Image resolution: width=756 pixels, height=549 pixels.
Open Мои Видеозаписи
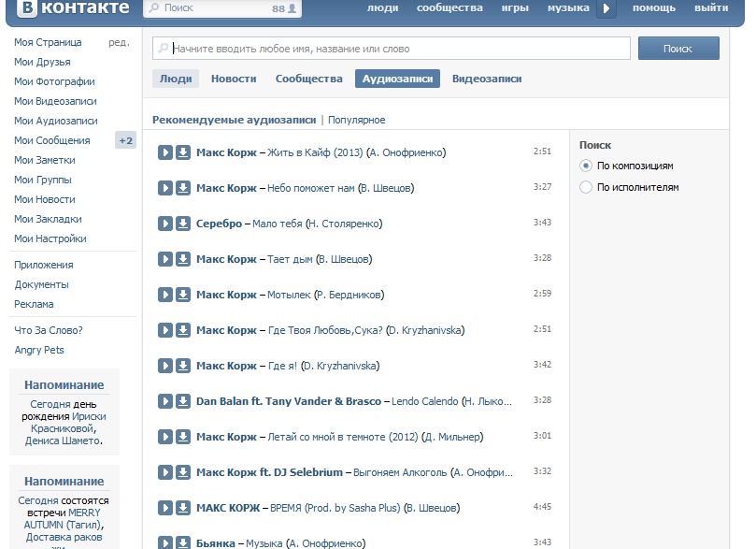[55, 101]
